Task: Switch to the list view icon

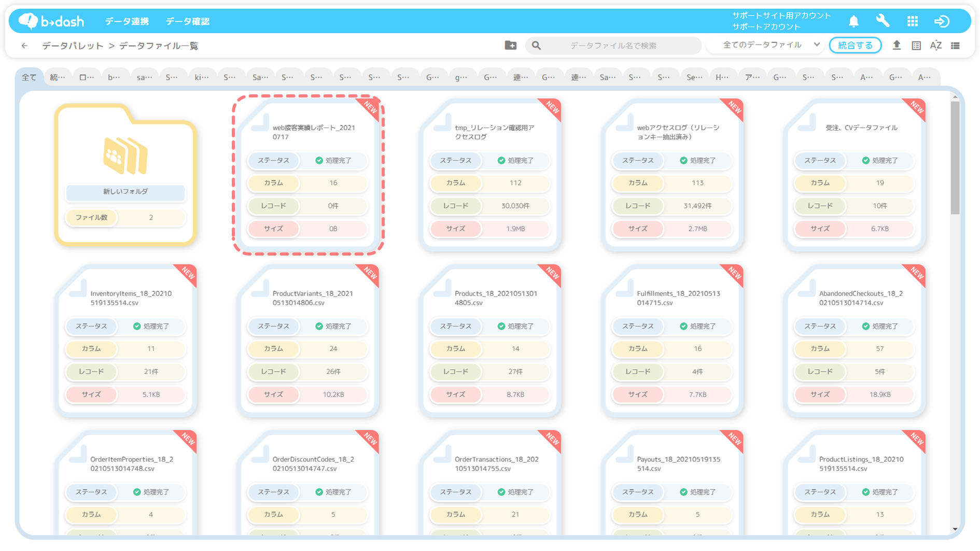Action: [955, 46]
